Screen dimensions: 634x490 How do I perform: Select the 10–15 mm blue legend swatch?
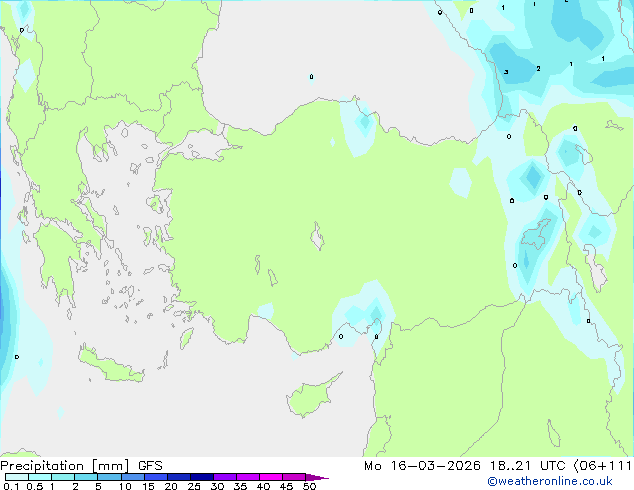click(133, 477)
